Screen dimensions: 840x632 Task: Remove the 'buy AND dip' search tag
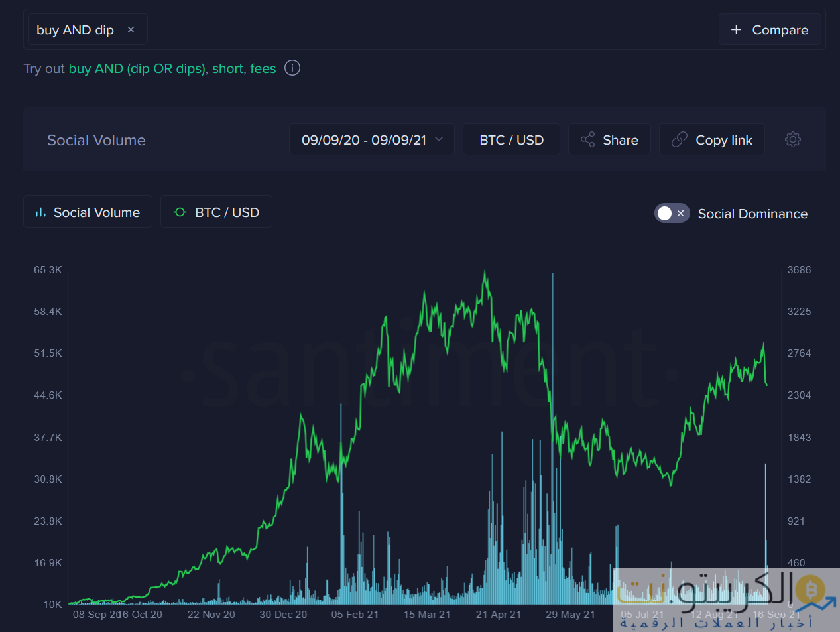131,30
